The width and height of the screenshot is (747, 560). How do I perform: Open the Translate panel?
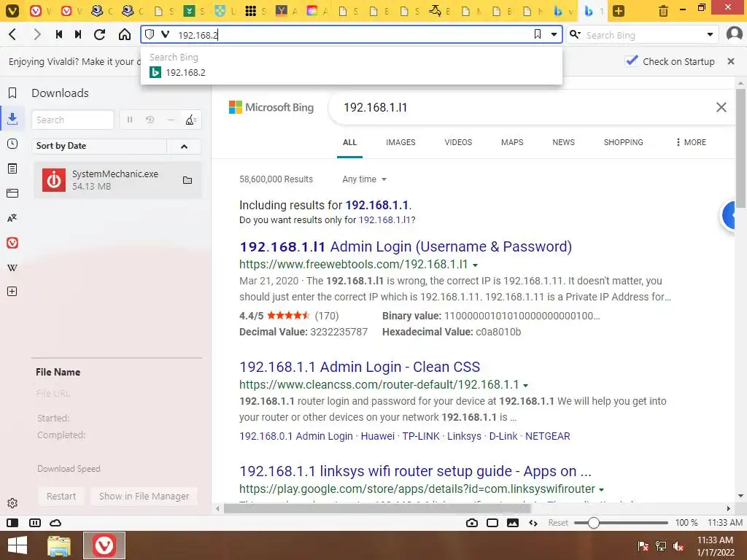tap(12, 218)
